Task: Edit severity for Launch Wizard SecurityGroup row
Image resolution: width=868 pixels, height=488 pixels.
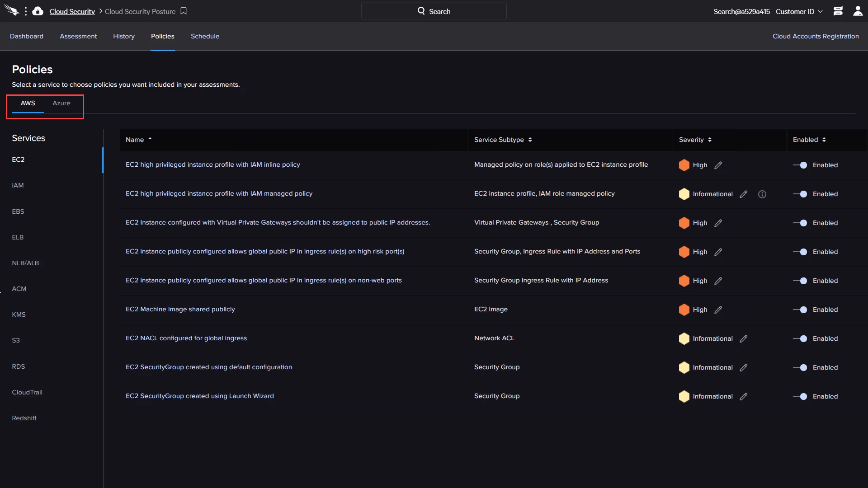Action: (743, 397)
